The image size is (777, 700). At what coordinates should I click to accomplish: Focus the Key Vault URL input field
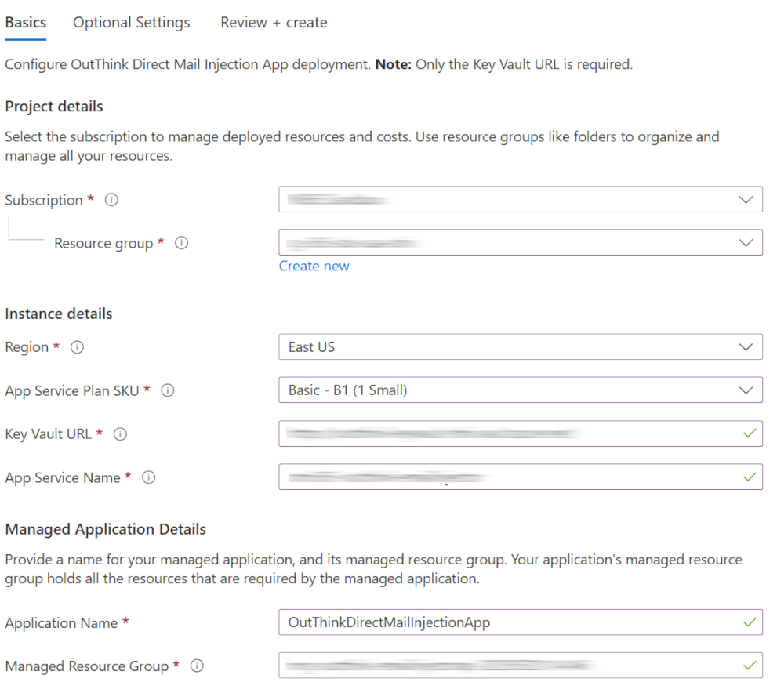coord(521,433)
